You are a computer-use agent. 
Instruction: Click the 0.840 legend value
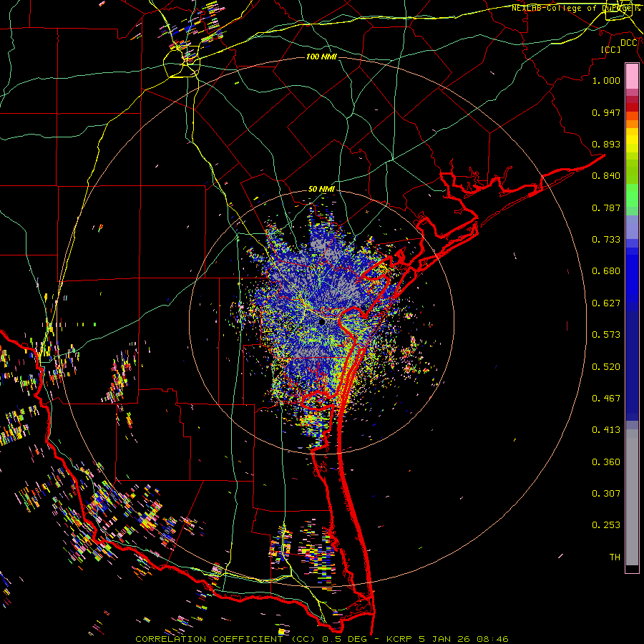606,176
